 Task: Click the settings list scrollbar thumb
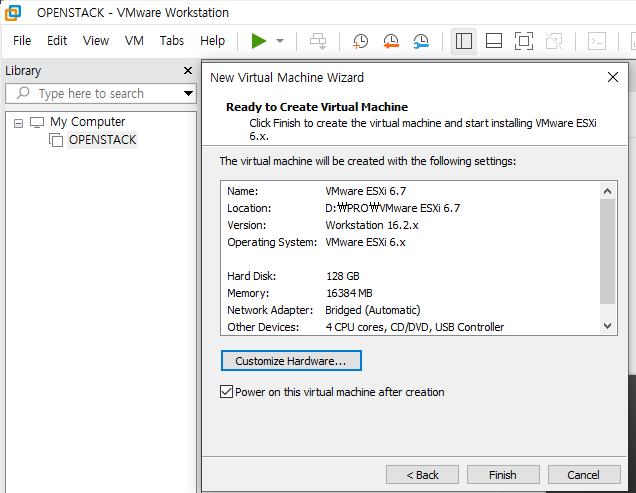pyautogui.click(x=607, y=251)
